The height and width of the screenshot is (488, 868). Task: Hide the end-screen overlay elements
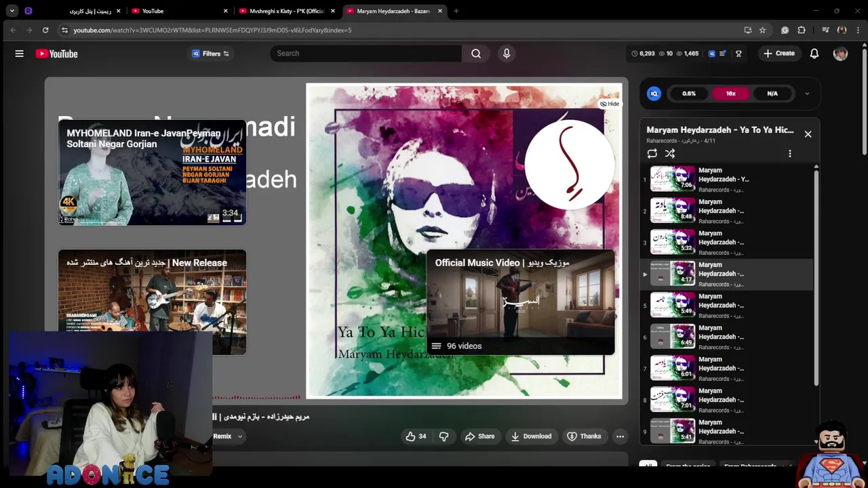click(609, 104)
